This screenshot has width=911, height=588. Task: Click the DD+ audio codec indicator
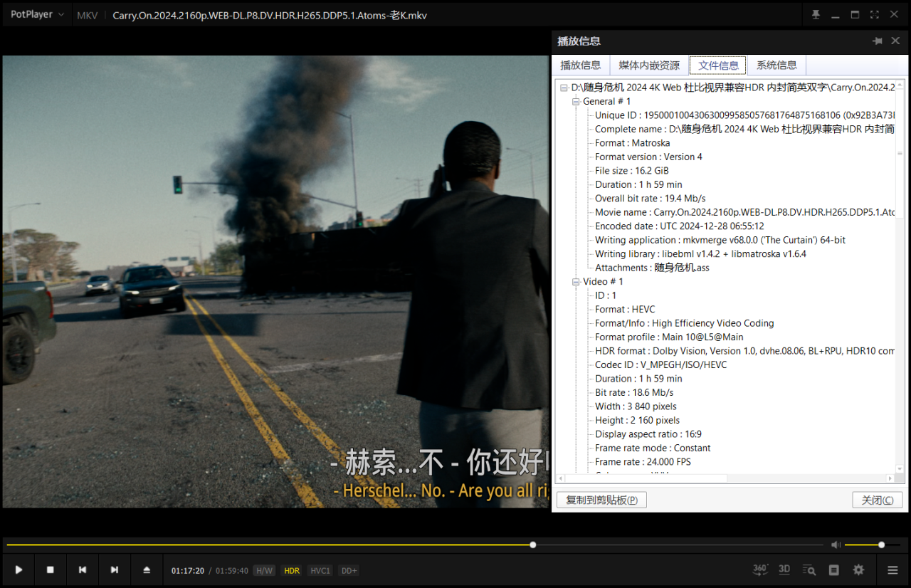[x=349, y=571]
